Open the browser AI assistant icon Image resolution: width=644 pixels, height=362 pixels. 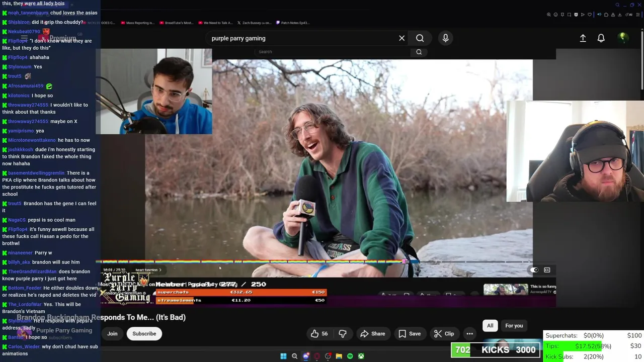click(629, 15)
